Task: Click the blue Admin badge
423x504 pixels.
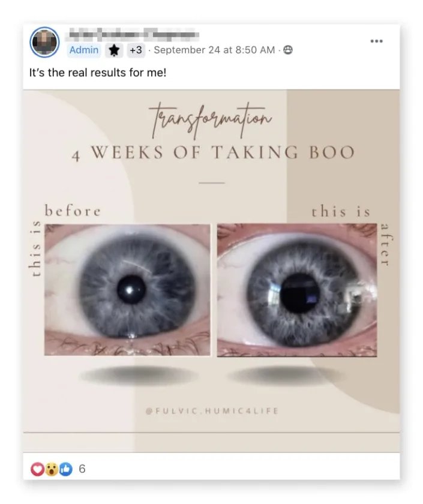Action: [x=84, y=50]
